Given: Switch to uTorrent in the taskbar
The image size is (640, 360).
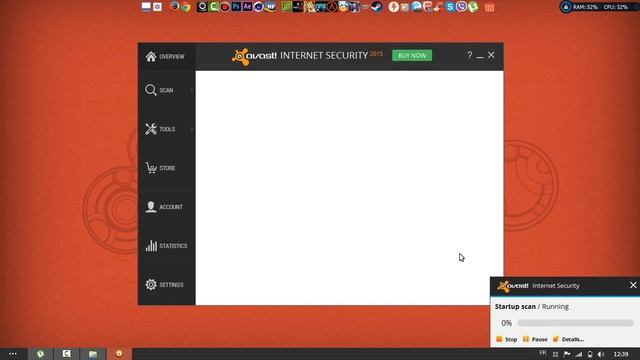Looking at the screenshot, I should pos(40,354).
